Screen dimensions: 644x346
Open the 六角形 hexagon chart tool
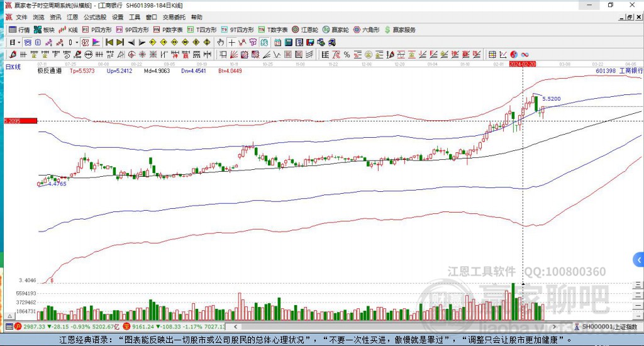[x=367, y=30]
